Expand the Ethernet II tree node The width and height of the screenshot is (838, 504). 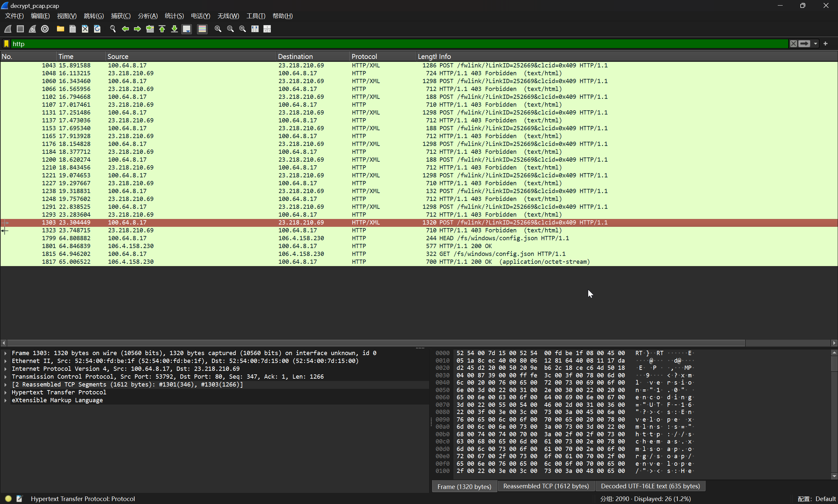(6, 361)
